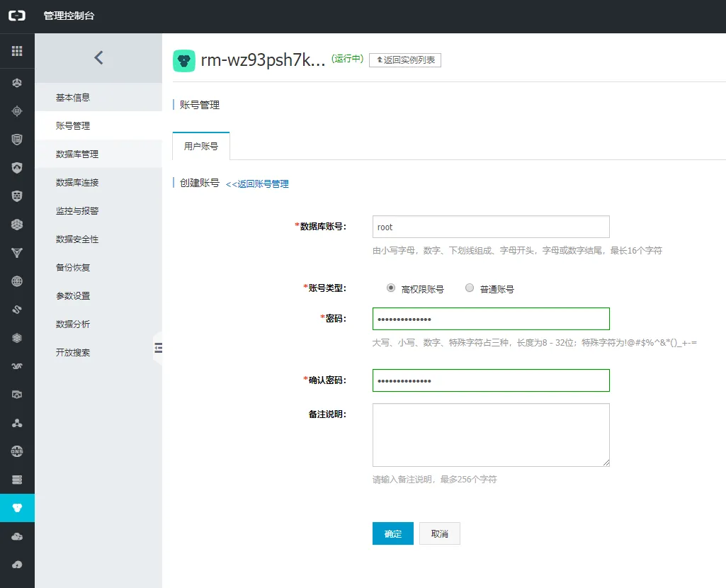726x588 pixels.
Task: Click the blue 确定 button
Action: [392, 533]
